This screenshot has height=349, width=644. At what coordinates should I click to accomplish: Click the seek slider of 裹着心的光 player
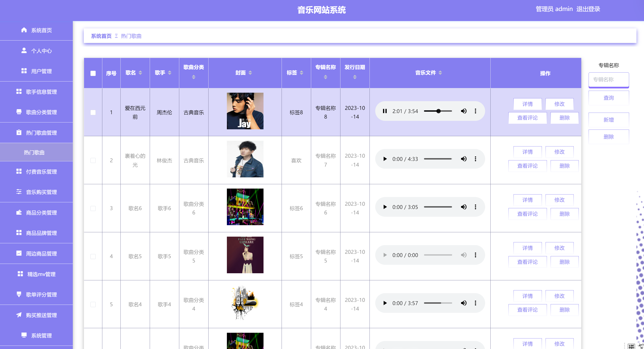coord(438,159)
